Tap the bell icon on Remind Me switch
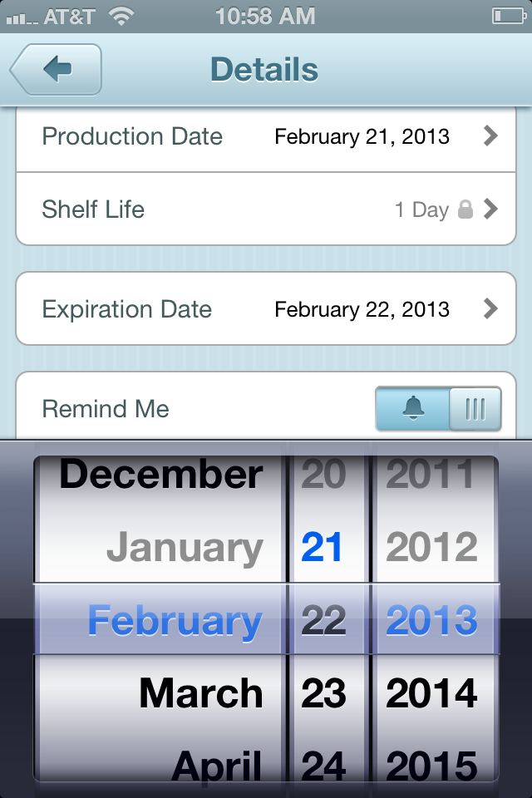Image resolution: width=532 pixels, height=798 pixels. tap(413, 408)
